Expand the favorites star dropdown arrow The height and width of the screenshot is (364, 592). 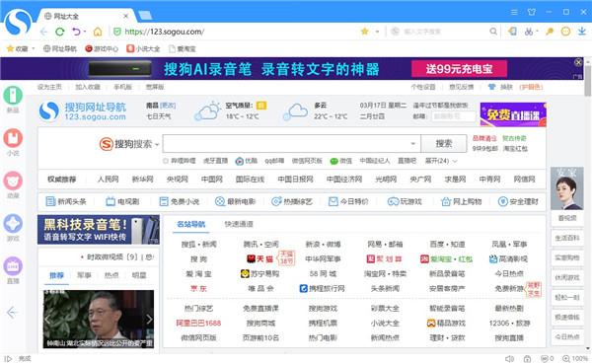click(377, 32)
